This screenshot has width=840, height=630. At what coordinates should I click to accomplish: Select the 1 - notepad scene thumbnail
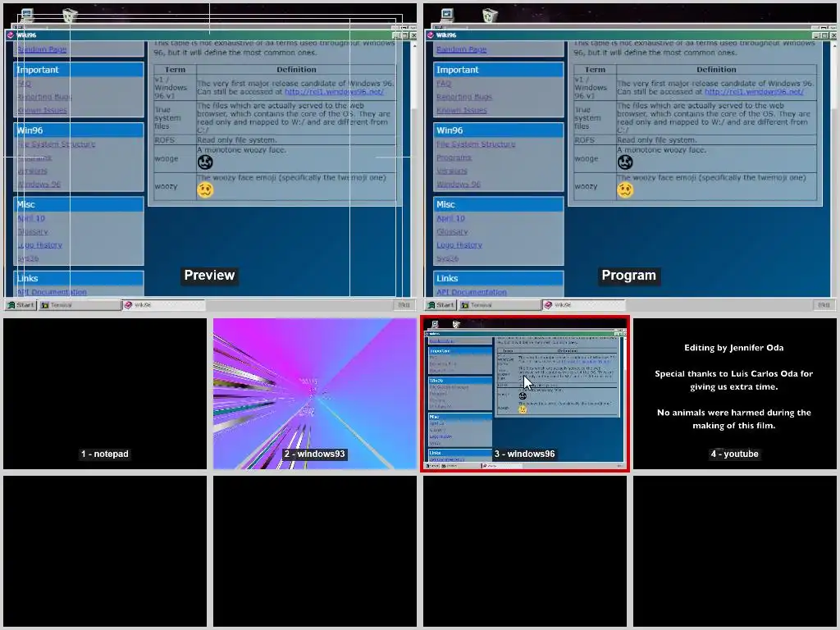click(105, 394)
